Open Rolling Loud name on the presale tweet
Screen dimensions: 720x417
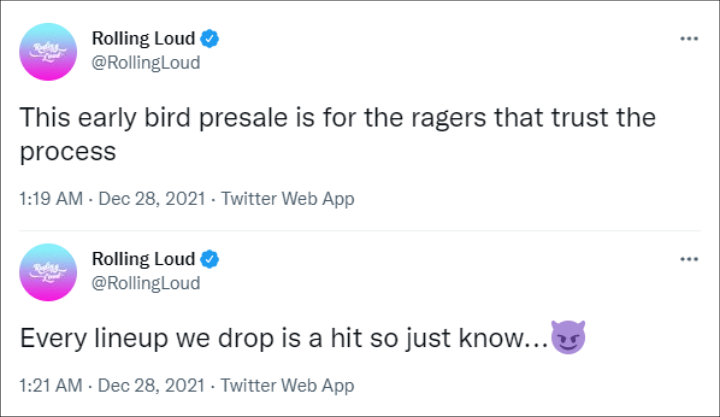coord(144,40)
